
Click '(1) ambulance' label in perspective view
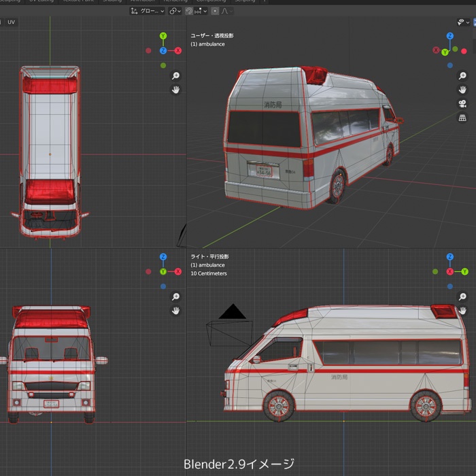point(207,44)
